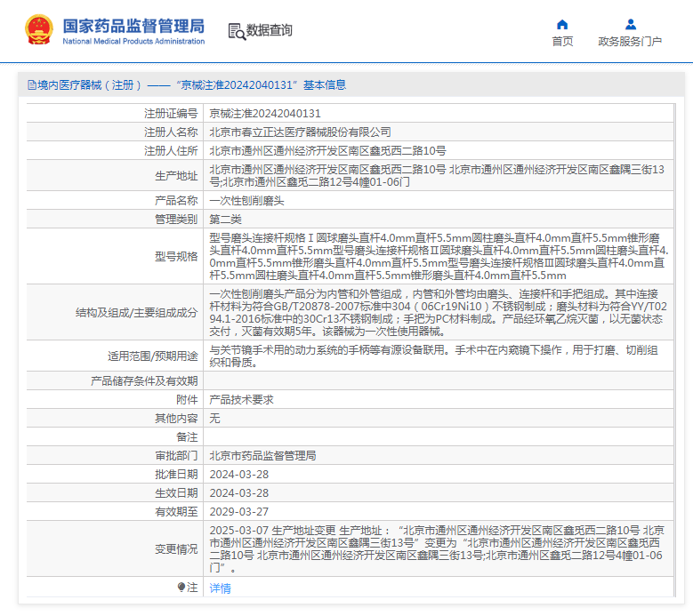
Task: Click 批准日期 value 2024-03-28
Action: click(x=239, y=475)
